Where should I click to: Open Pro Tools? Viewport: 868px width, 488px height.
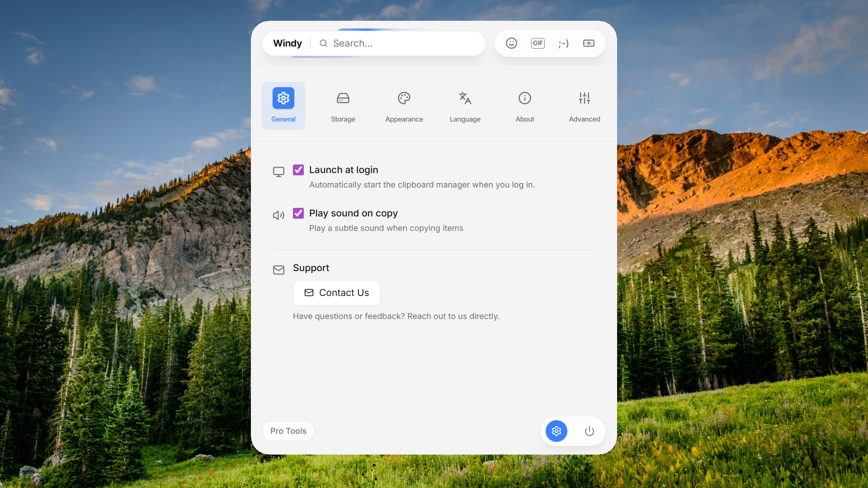(288, 431)
